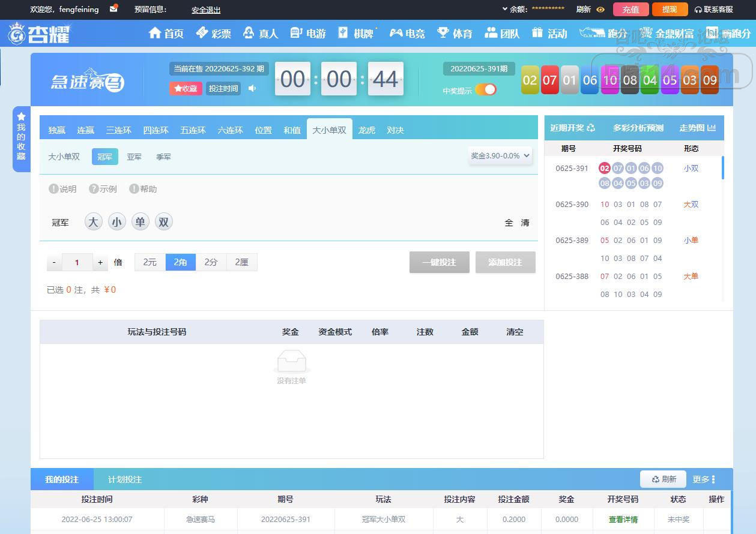This screenshot has height=534, width=756.
Task: Click the recent draws refresh icon
Action: tap(591, 128)
